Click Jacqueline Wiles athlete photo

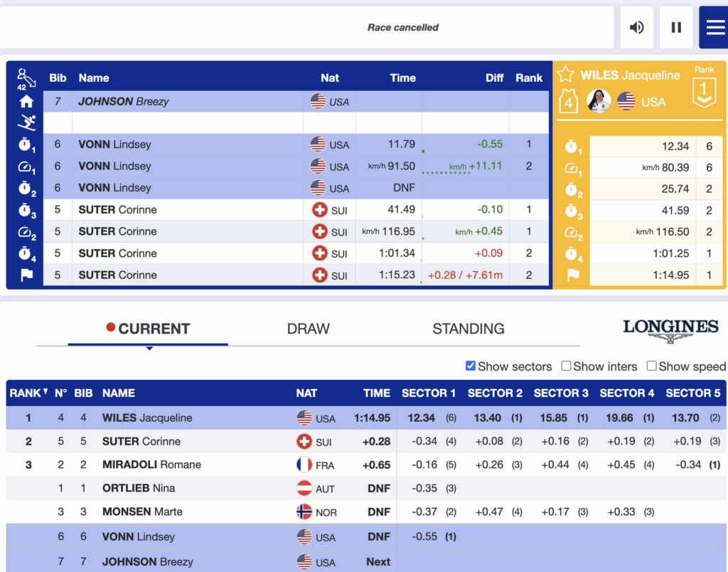click(599, 102)
